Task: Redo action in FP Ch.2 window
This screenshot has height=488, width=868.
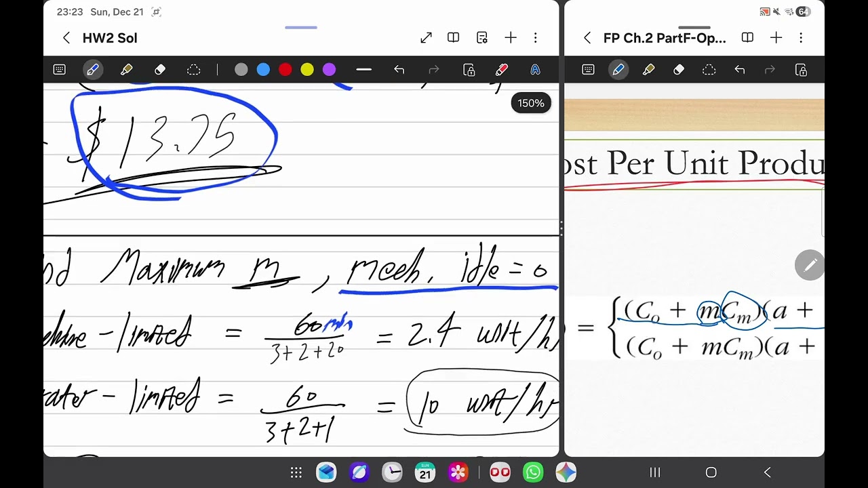Action: tap(770, 70)
